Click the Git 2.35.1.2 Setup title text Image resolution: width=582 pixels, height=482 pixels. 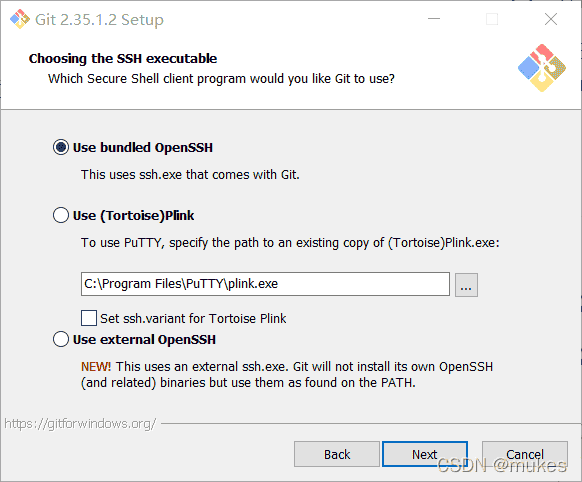coord(99,20)
